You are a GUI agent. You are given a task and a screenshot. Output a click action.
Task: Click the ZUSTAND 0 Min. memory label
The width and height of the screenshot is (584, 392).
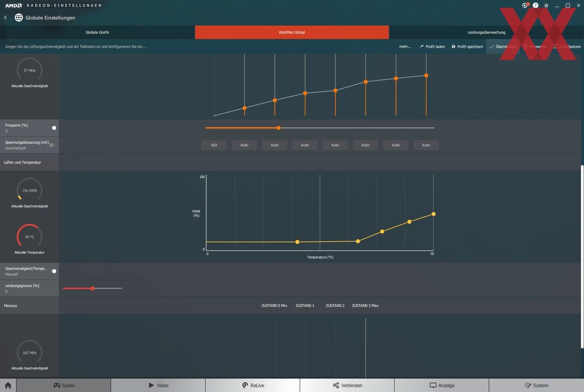(274, 306)
